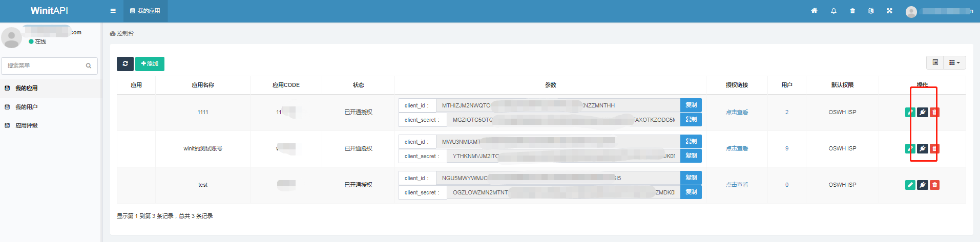Go to 应用评级 in the sidebar
Image resolution: width=980 pixels, height=242 pixels.
click(26, 125)
